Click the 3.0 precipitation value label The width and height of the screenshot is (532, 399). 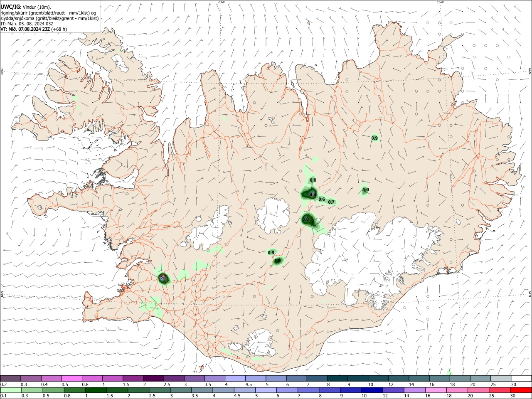tap(305, 219)
